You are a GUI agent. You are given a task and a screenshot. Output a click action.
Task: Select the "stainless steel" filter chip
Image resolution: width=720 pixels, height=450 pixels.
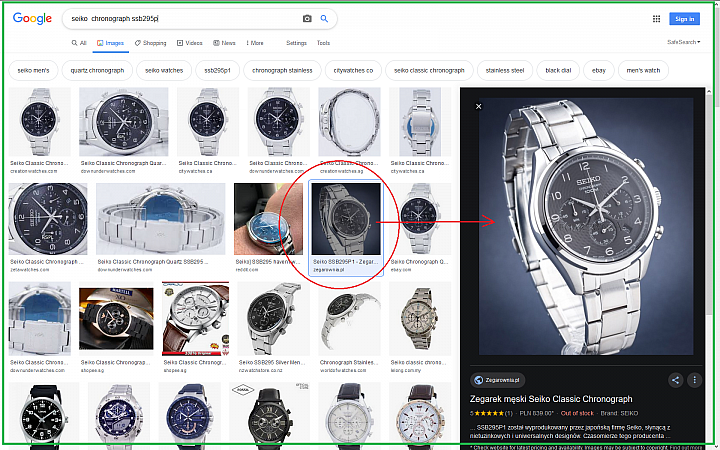pos(505,70)
